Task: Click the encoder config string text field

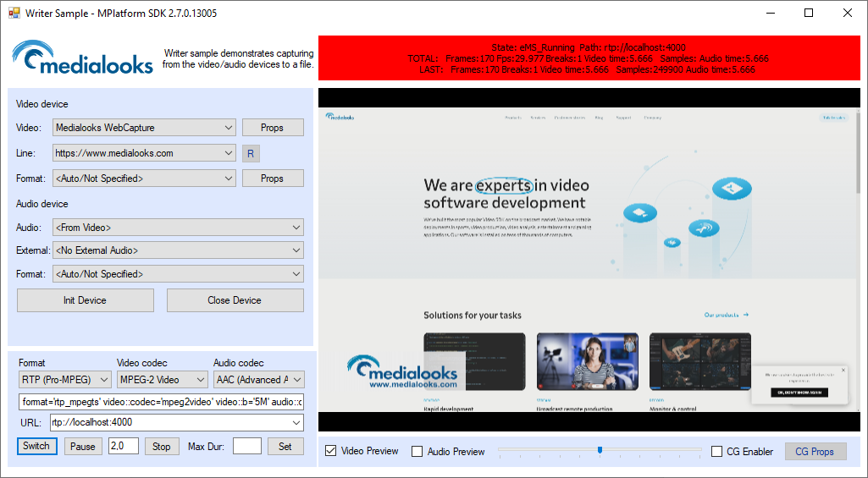Action: (161, 402)
